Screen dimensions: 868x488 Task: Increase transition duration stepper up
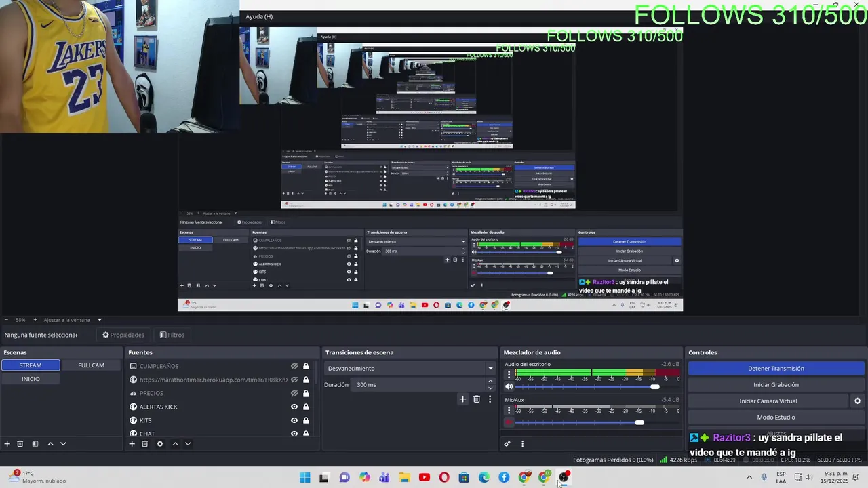pos(490,382)
